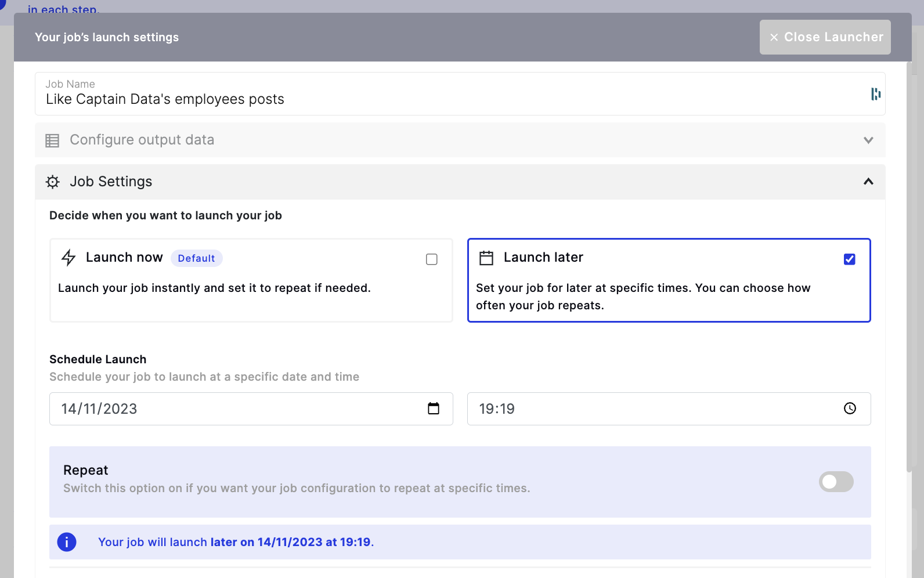Uncheck the Launch later checkbox
Image resolution: width=924 pixels, height=578 pixels.
850,259
